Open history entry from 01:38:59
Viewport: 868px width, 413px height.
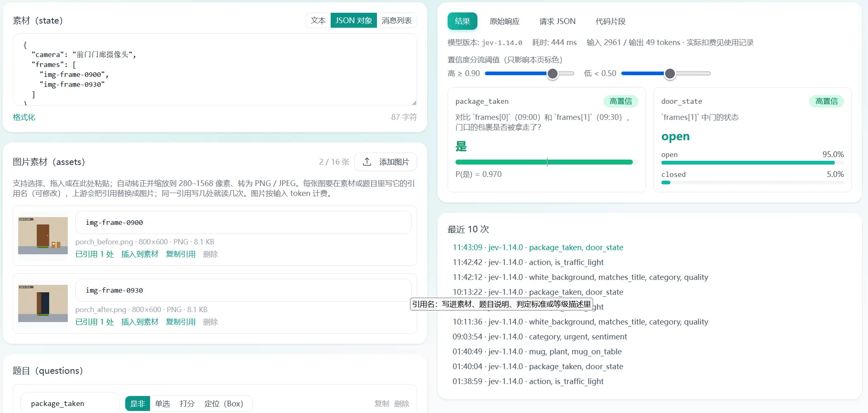click(528, 381)
